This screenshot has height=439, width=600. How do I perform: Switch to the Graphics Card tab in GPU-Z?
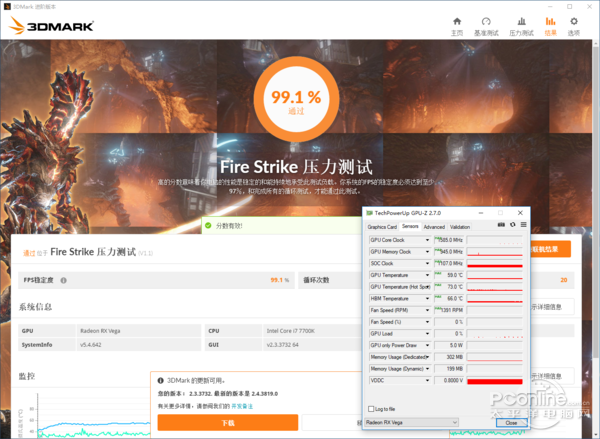(383, 227)
